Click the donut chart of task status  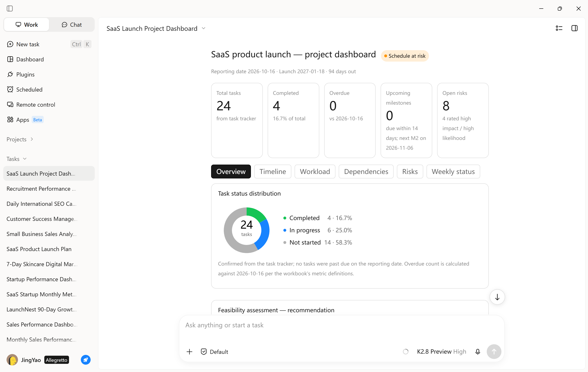point(246,230)
